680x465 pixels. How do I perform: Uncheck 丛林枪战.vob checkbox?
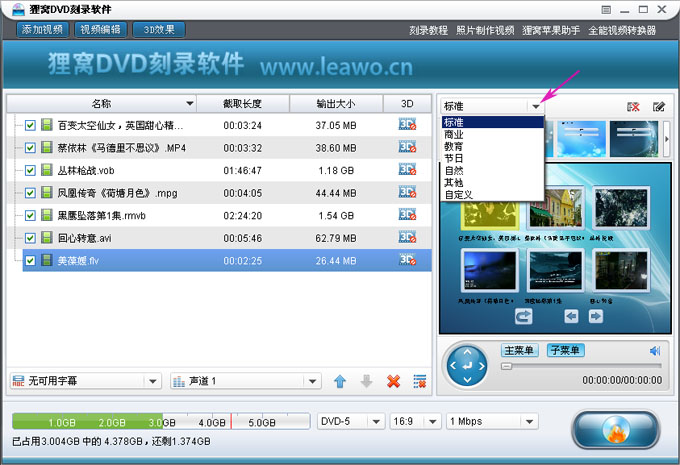[30, 170]
